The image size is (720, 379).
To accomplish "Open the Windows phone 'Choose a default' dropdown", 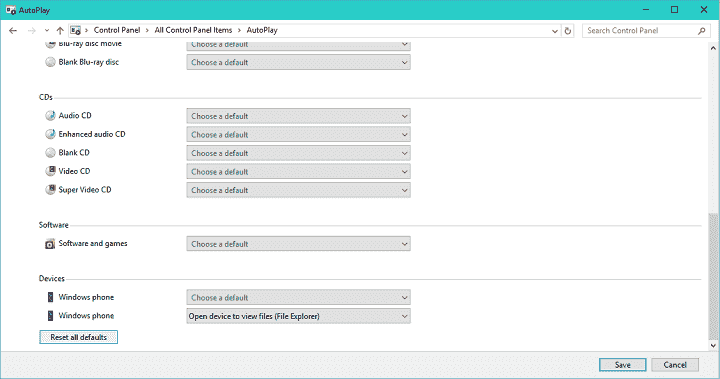I will pos(298,297).
